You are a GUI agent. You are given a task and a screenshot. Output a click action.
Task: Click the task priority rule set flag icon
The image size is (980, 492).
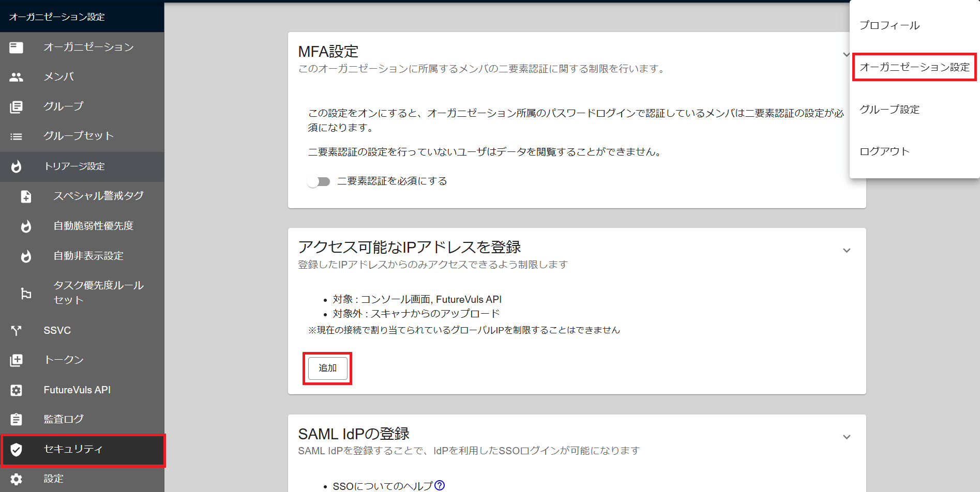(x=26, y=294)
